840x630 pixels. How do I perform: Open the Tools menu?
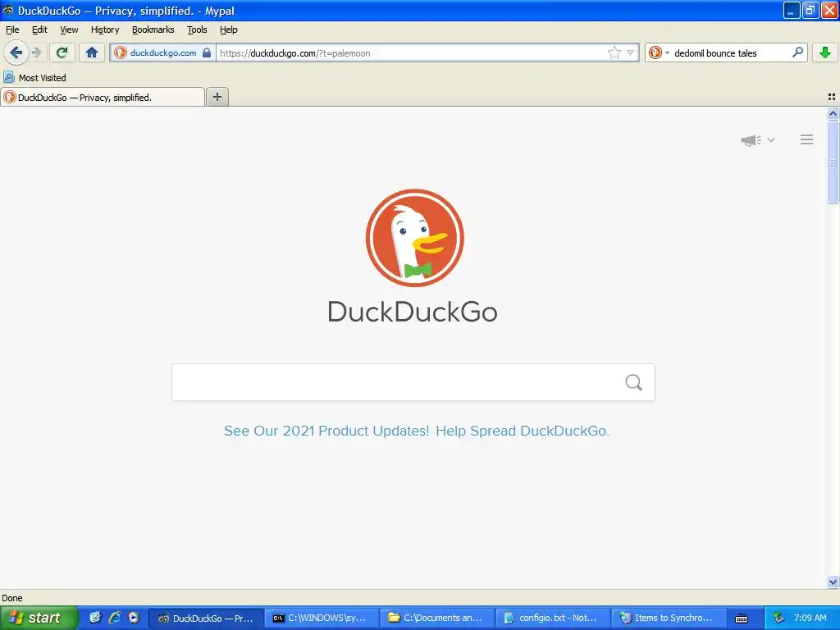(x=197, y=30)
